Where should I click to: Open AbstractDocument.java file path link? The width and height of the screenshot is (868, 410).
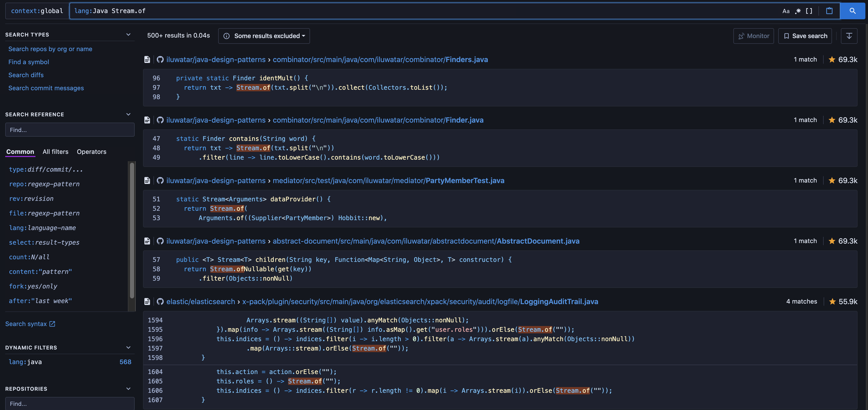click(426, 241)
